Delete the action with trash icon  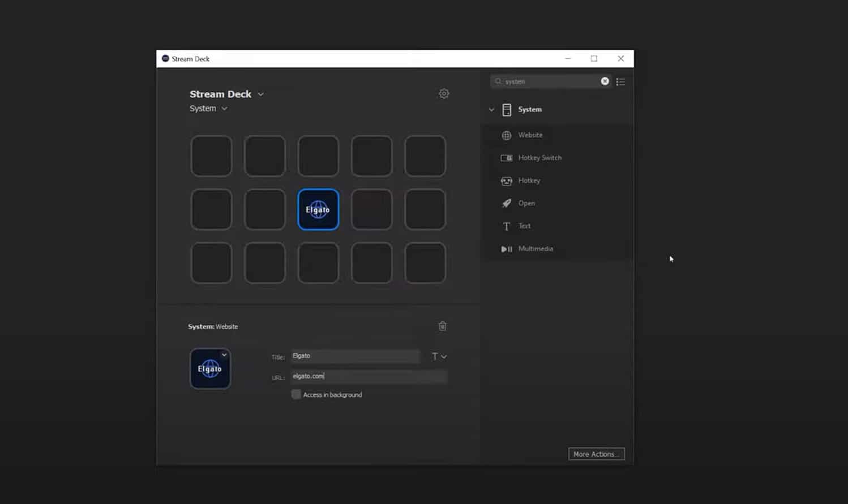[x=443, y=326]
